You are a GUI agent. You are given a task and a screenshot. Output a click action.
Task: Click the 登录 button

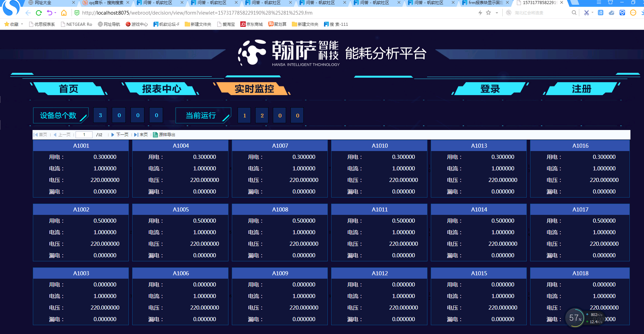pyautogui.click(x=490, y=89)
